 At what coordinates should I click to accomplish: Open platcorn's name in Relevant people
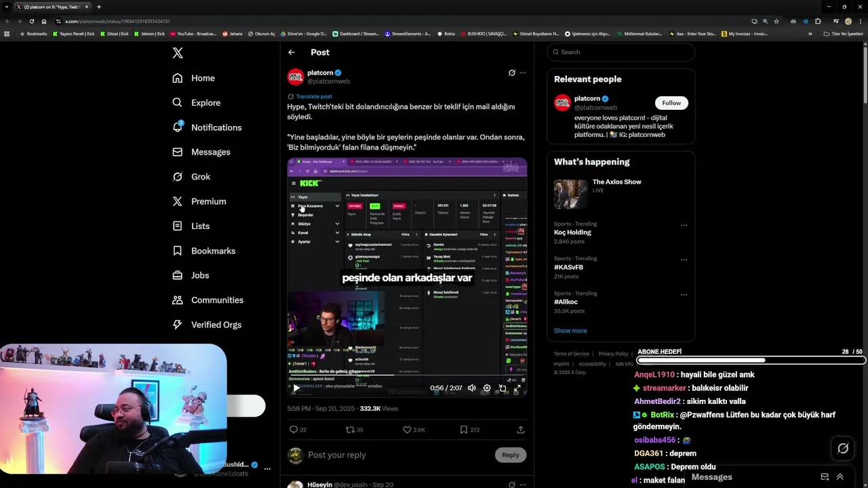[587, 99]
